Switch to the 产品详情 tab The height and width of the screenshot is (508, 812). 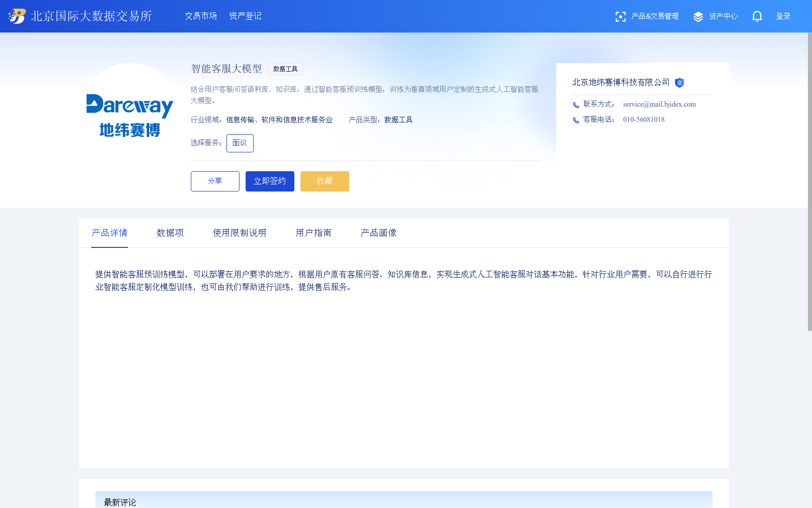110,233
